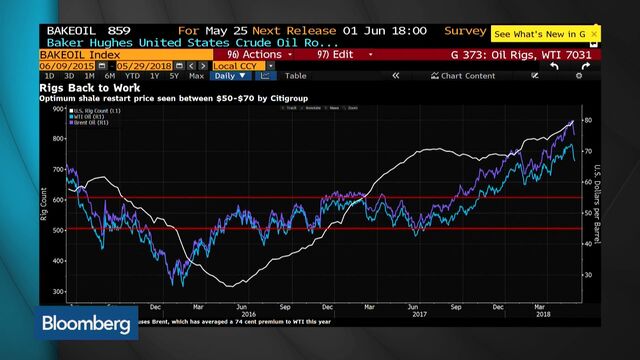
Task: Click Baker Hughes United States Crude Oil title
Action: [x=192, y=43]
